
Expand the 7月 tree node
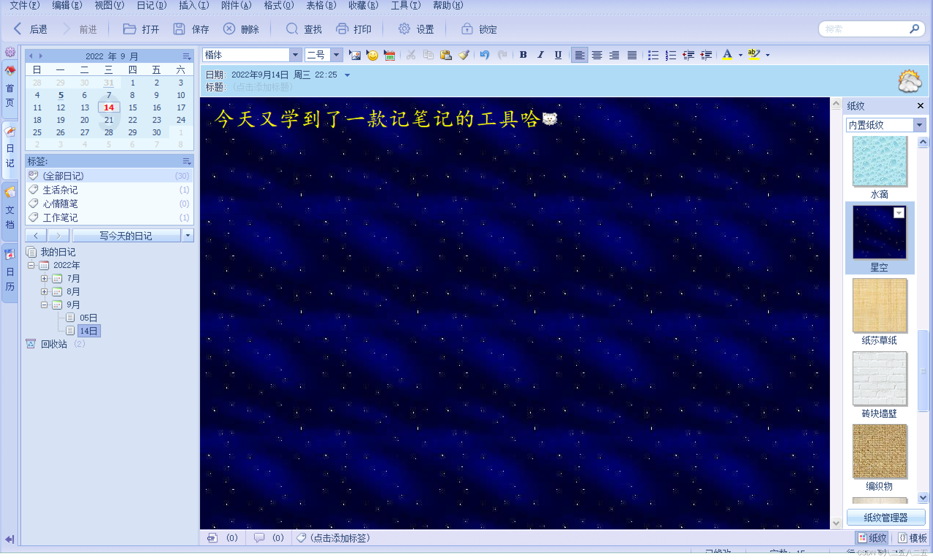(44, 279)
